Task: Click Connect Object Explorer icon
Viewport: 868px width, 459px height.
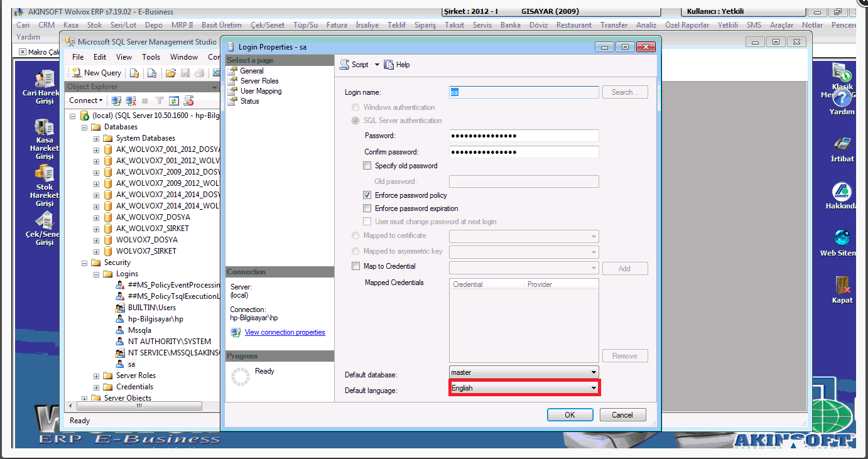Action: point(116,100)
